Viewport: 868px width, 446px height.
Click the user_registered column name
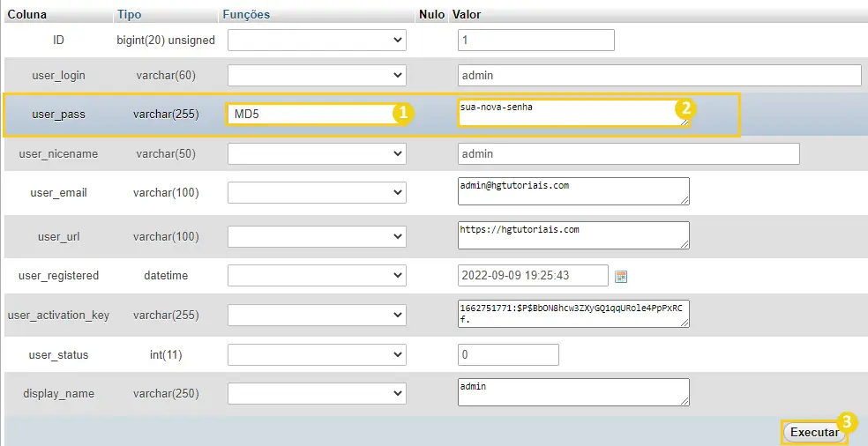tap(59, 276)
